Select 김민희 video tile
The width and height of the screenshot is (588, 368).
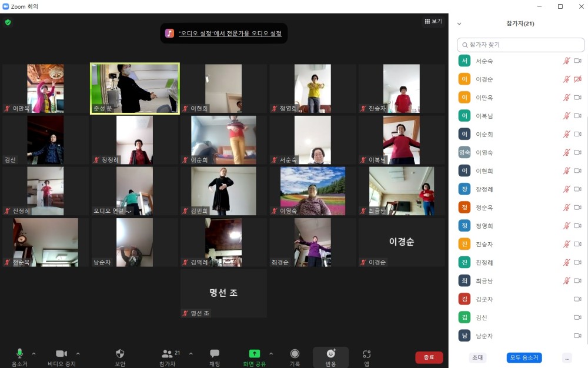coord(223,191)
